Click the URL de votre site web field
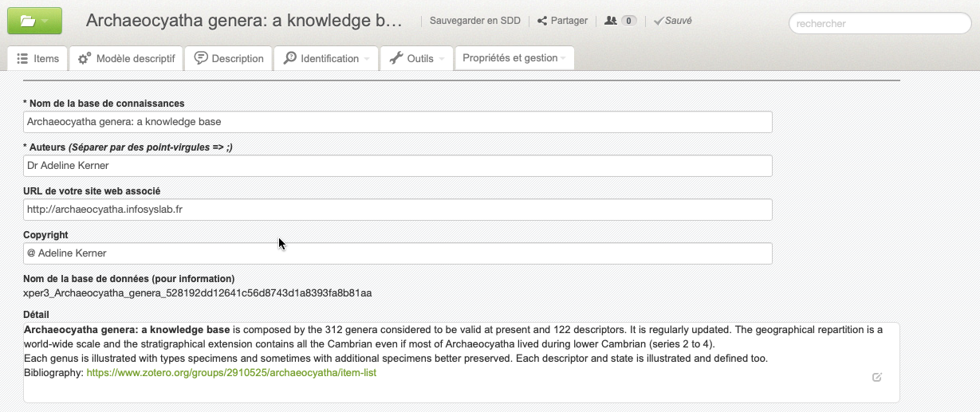The width and height of the screenshot is (980, 412). tap(397, 210)
